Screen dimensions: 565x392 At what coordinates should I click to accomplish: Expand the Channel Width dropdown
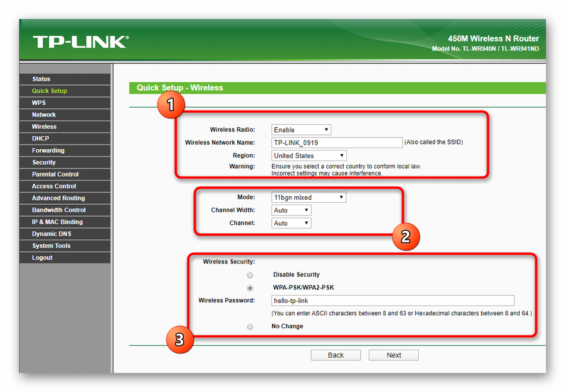291,211
